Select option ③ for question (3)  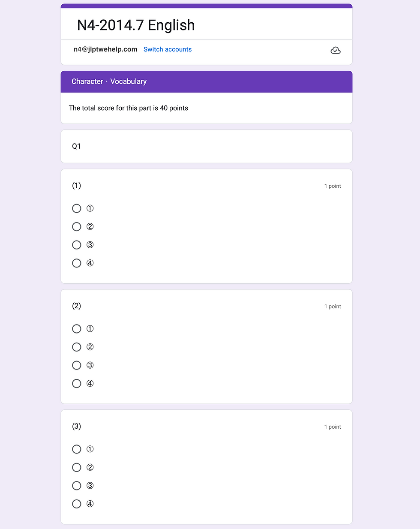tap(77, 486)
